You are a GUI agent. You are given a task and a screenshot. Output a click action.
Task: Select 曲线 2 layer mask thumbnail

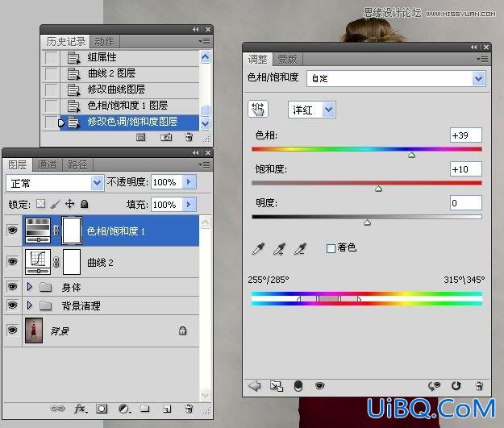72,262
